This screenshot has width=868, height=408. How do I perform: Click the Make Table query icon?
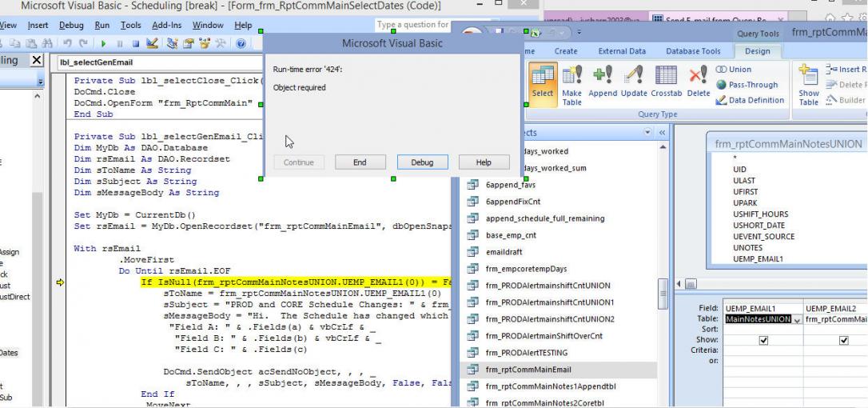pos(571,85)
